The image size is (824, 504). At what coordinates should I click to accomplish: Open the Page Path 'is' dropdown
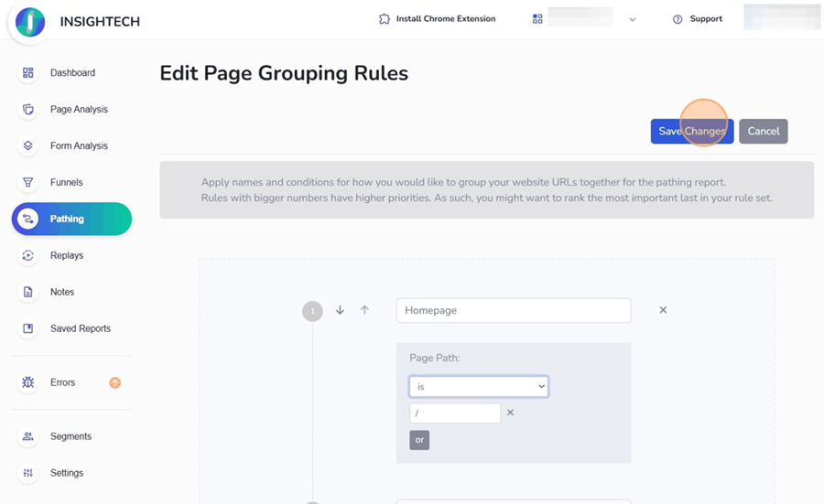pyautogui.click(x=478, y=387)
